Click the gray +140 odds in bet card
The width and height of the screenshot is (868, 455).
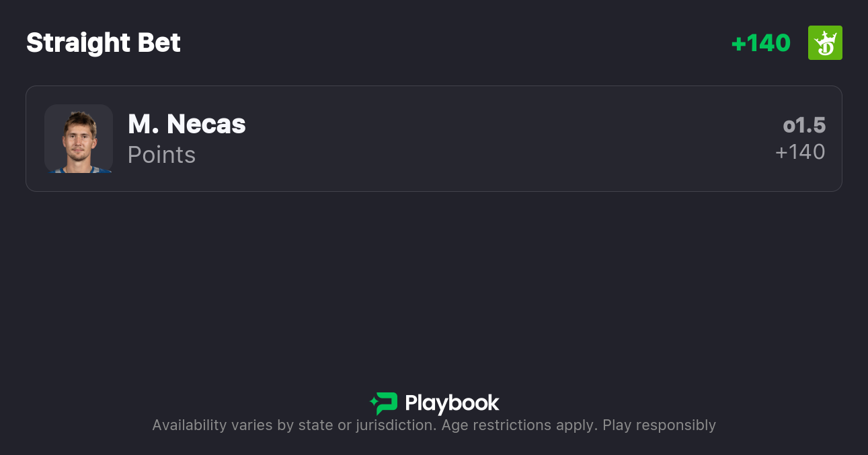800,152
